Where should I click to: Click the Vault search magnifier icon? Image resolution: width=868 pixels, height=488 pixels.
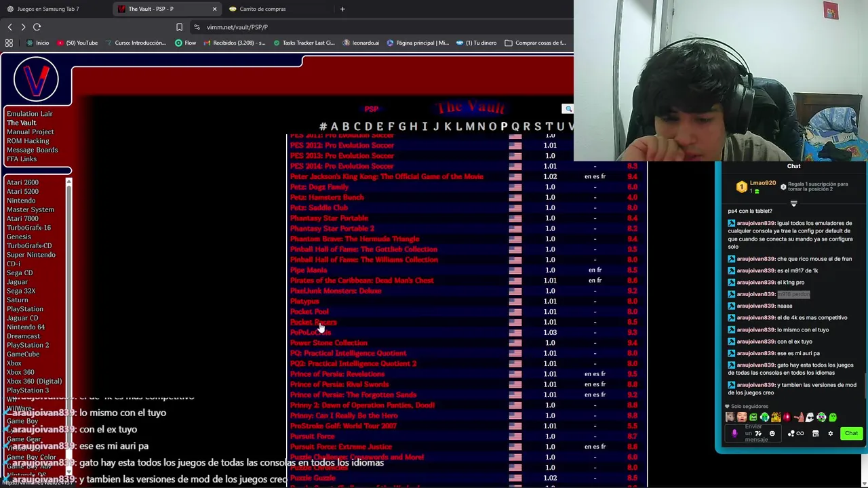(x=568, y=108)
